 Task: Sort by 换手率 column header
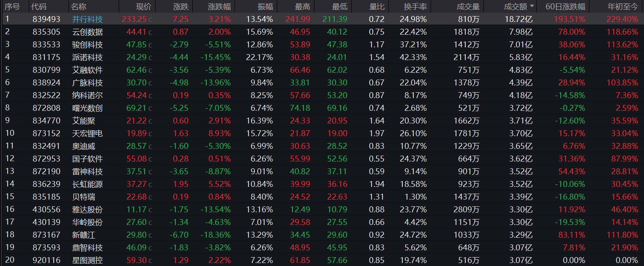tap(415, 6)
